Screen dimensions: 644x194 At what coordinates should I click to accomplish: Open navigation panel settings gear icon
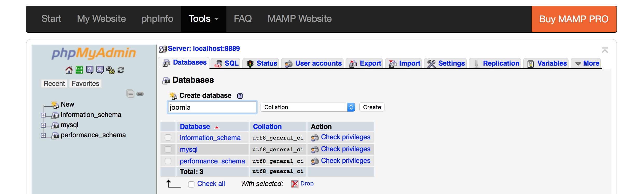(x=110, y=70)
